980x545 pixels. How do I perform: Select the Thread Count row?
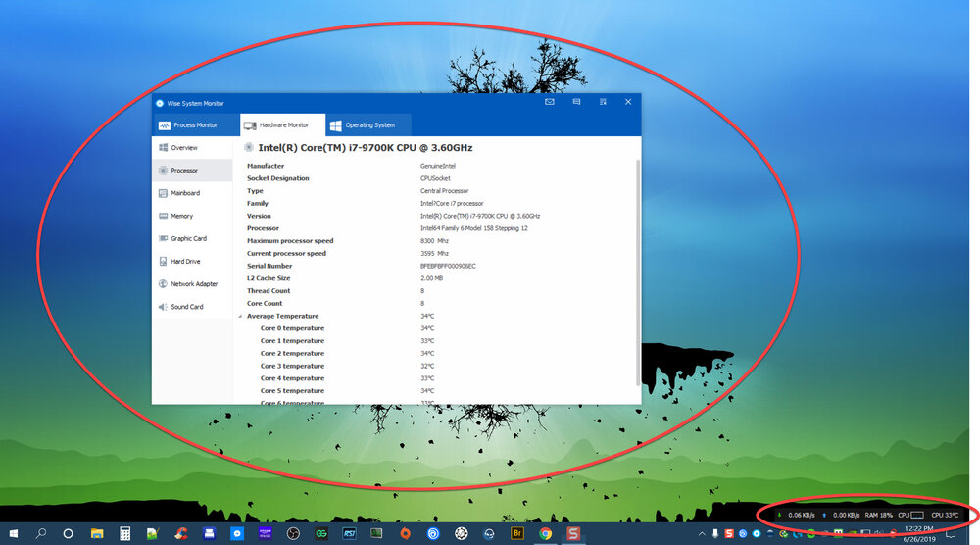click(436, 290)
